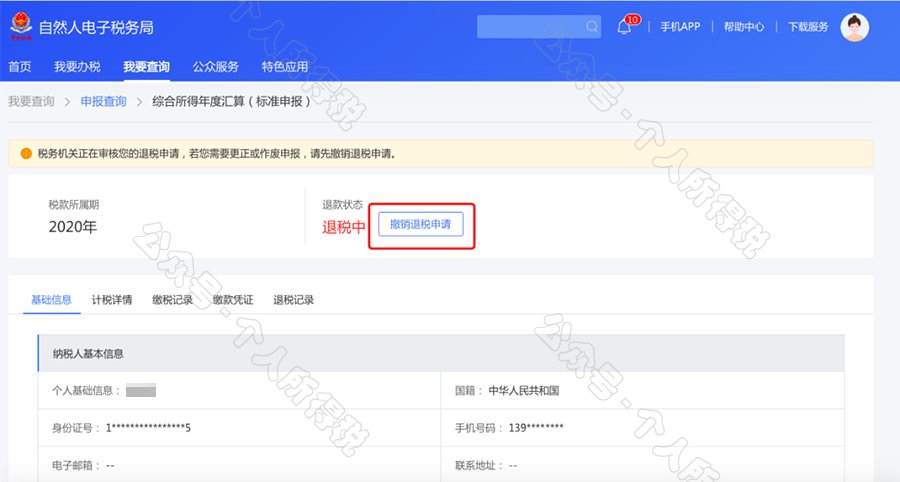
Task: Switch to 缴款凭证 tab
Action: [233, 300]
